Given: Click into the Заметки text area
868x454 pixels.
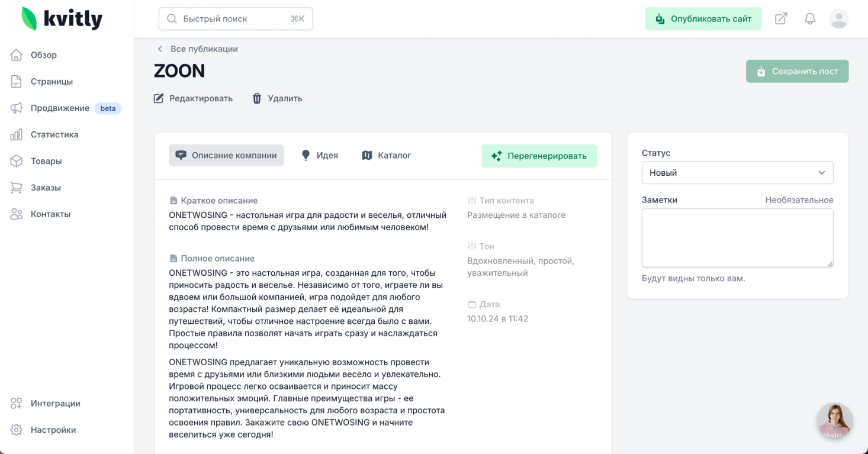Looking at the screenshot, I should tap(737, 238).
